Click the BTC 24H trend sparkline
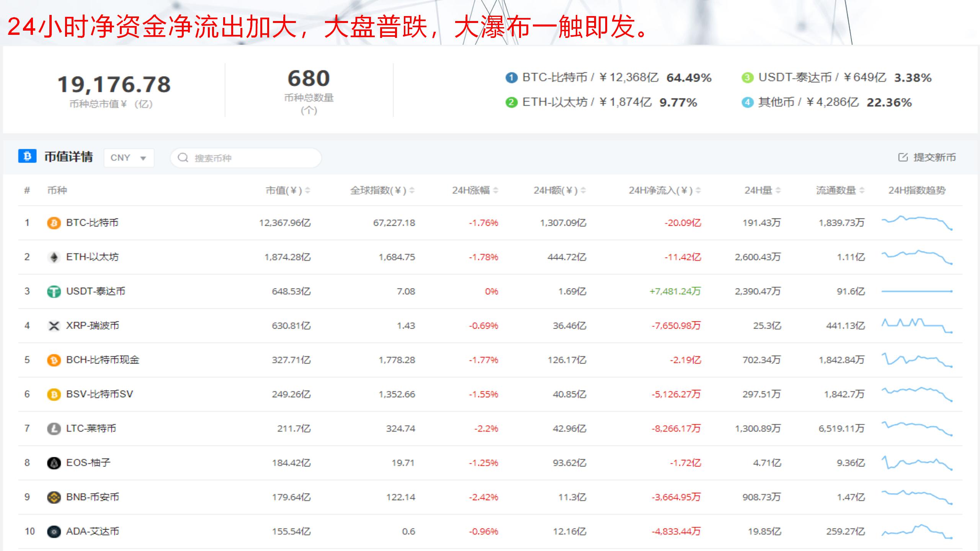 coord(917,223)
